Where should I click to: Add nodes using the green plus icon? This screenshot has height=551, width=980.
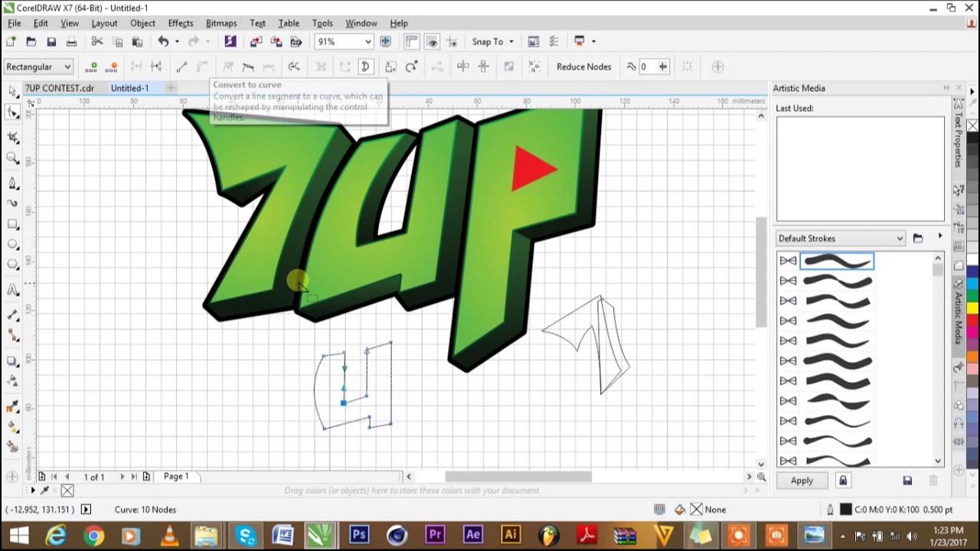click(91, 67)
